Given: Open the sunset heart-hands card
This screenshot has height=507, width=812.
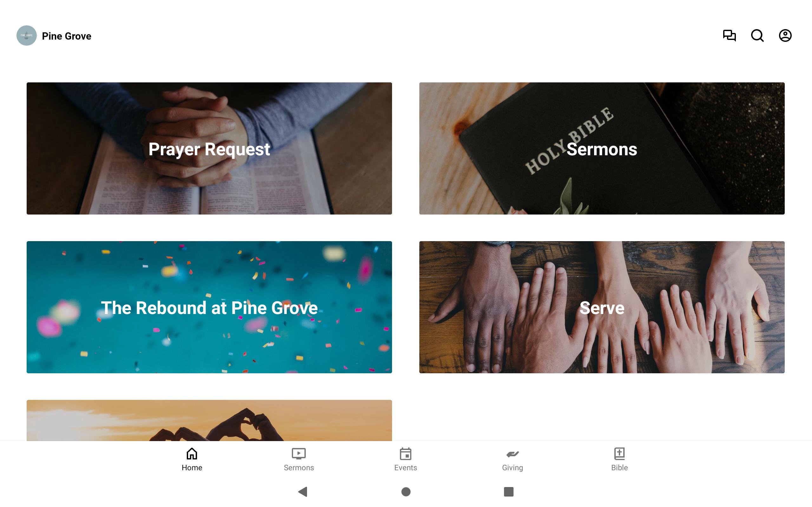Looking at the screenshot, I should click(209, 420).
